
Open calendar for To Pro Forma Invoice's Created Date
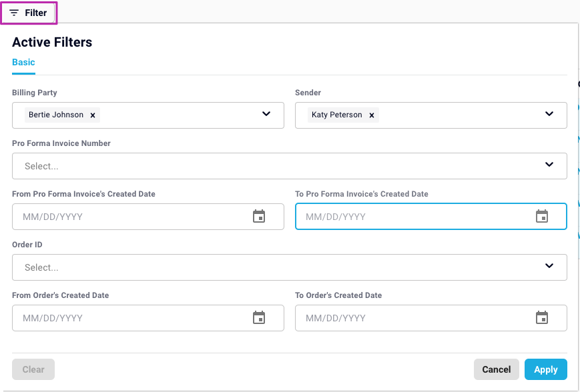(x=542, y=216)
